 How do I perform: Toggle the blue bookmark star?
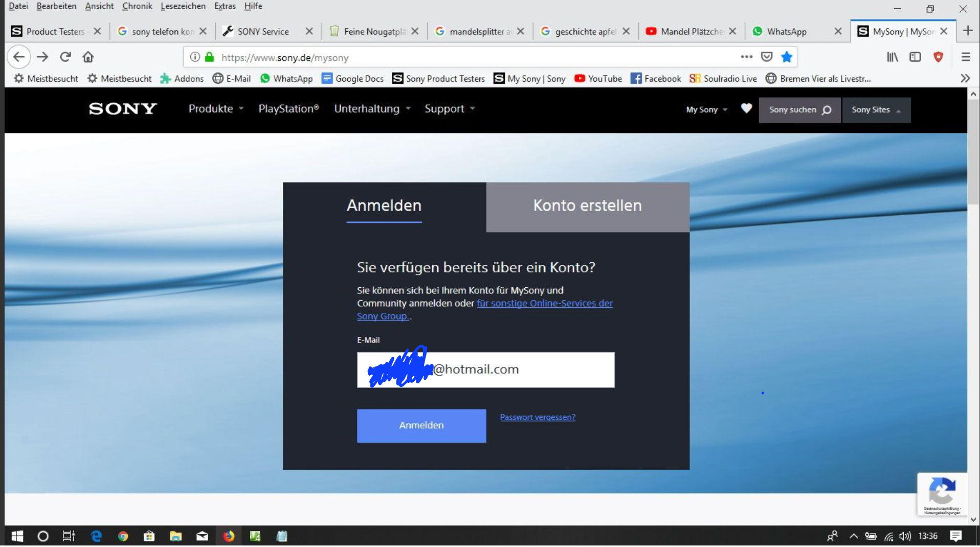787,57
